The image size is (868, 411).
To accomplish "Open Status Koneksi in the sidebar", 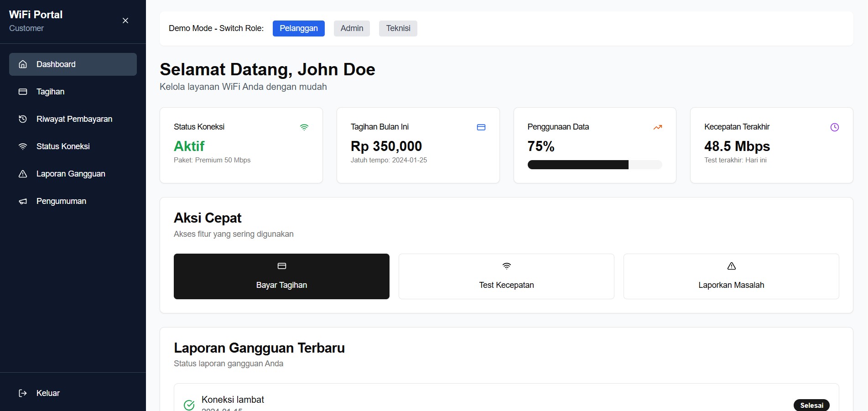I will click(73, 146).
